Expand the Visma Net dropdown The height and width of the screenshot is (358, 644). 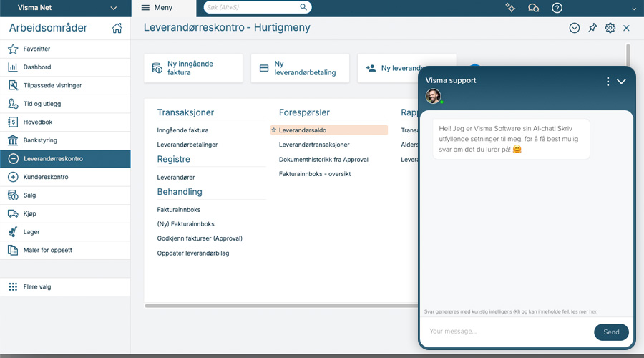pyautogui.click(x=114, y=8)
